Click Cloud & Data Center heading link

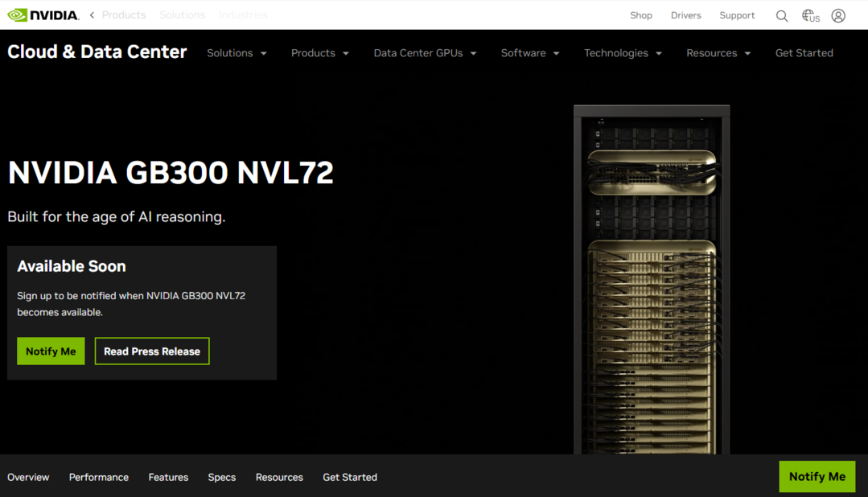tap(97, 51)
